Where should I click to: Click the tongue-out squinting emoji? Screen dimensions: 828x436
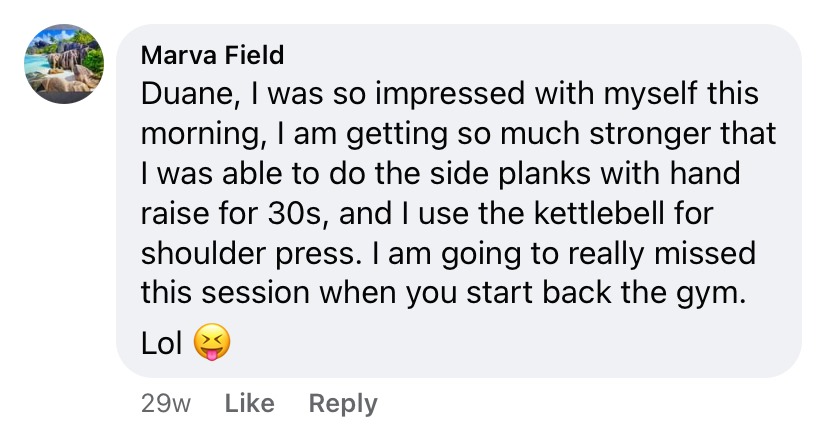[x=213, y=343]
